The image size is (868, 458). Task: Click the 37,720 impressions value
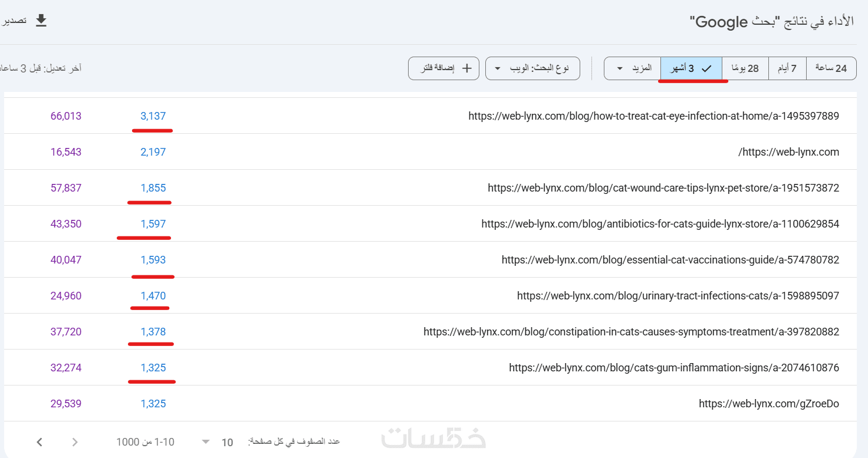coord(66,332)
